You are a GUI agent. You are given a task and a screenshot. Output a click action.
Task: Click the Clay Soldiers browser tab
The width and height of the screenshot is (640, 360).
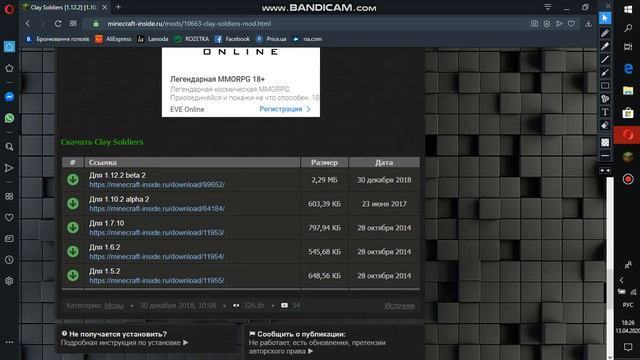pyautogui.click(x=63, y=7)
